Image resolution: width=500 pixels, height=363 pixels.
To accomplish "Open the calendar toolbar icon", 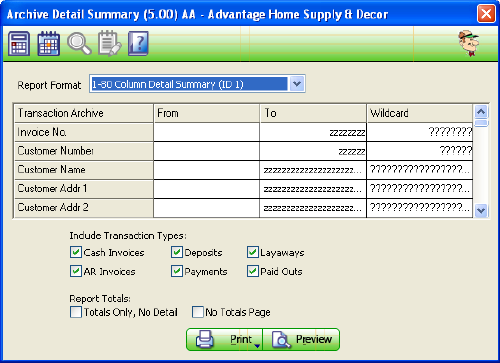I will (49, 44).
